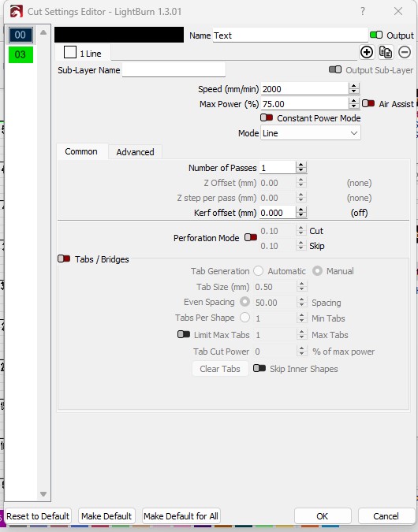The image size is (418, 532).
Task: Increase Number of Passes with the up arrow
Action: coord(300,165)
